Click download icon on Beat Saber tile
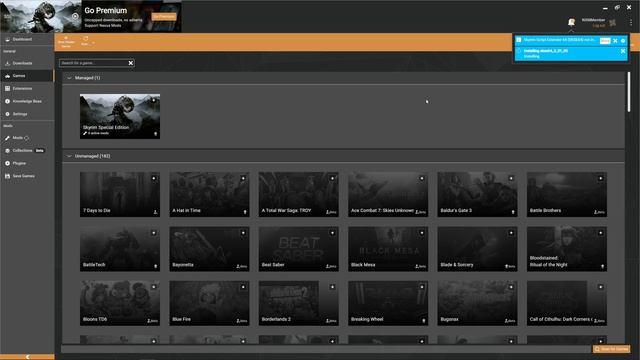This screenshot has width=640, height=360. click(331, 266)
